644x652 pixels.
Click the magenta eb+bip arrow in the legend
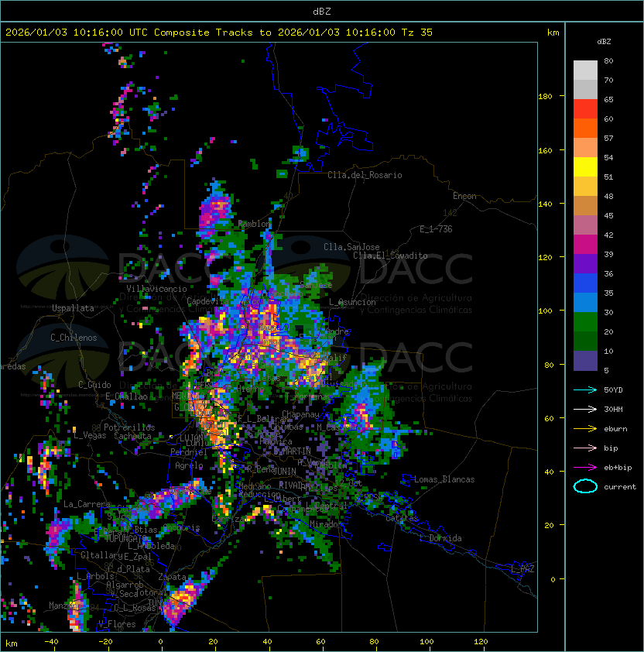pyautogui.click(x=585, y=468)
